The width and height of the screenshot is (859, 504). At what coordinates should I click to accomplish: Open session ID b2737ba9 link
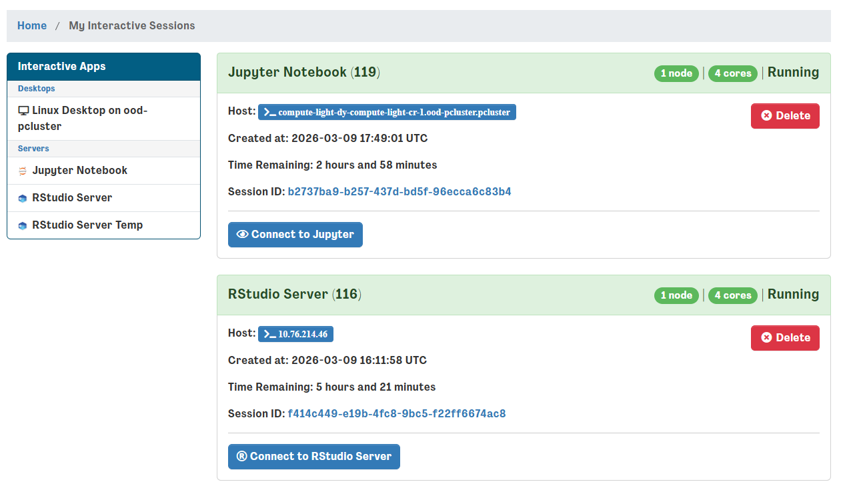(399, 192)
